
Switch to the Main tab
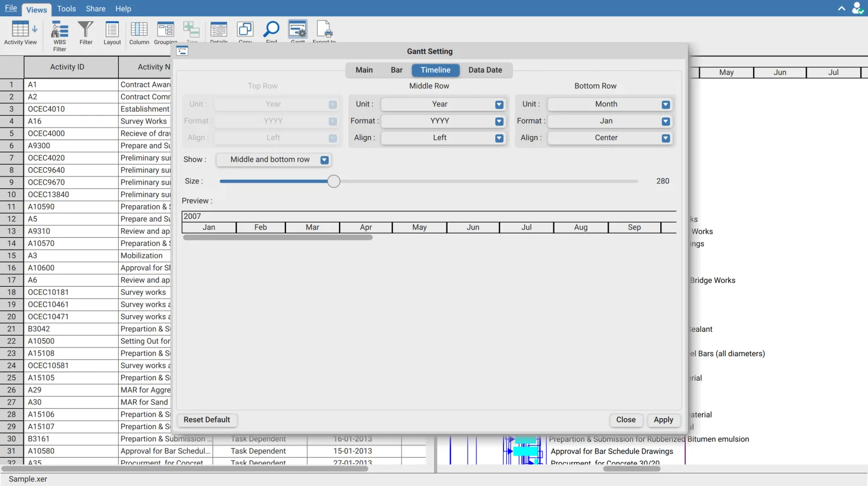[x=364, y=70]
